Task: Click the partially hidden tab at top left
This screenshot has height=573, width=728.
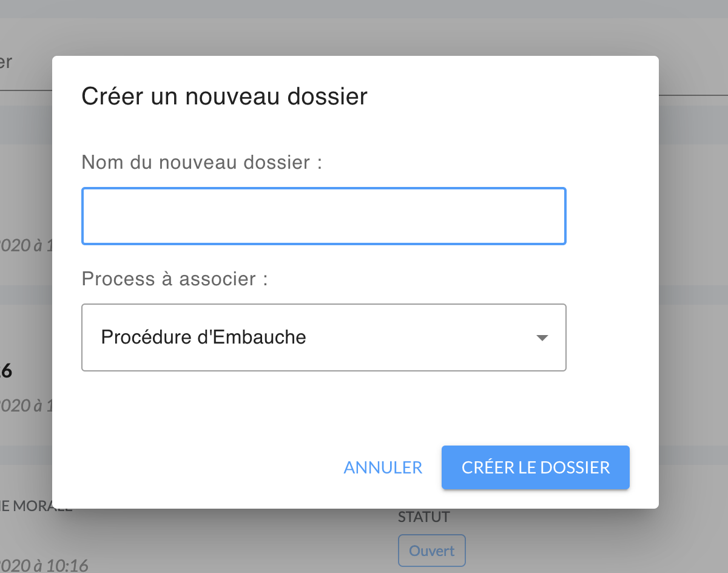Action: 6,62
